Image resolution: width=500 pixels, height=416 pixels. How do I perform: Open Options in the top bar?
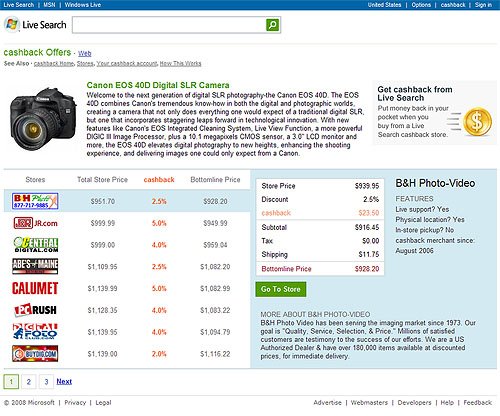point(421,5)
